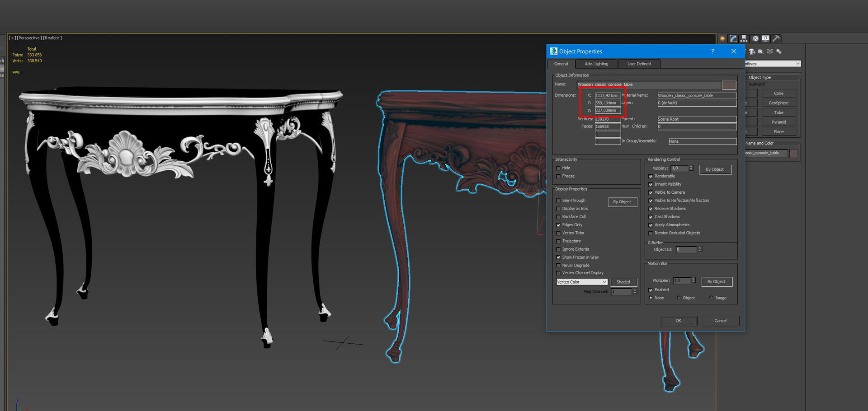
Task: Click By Object in Display Properties
Action: click(622, 202)
